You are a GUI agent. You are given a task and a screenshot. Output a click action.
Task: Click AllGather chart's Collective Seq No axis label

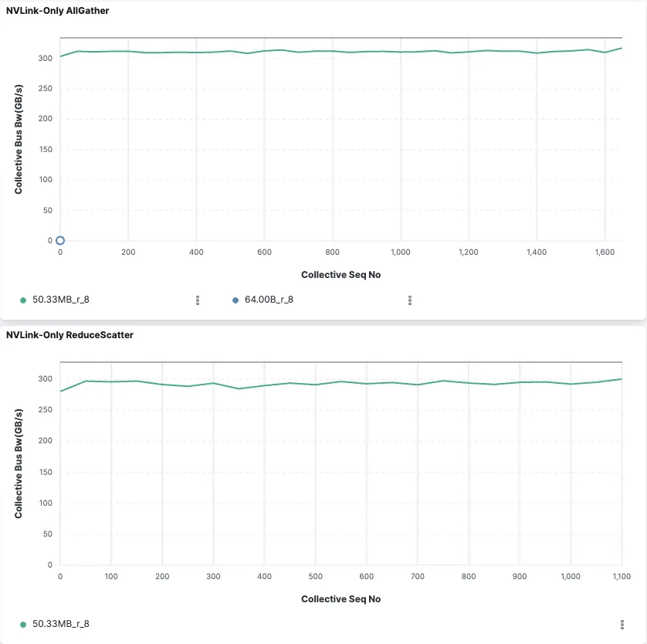point(340,275)
